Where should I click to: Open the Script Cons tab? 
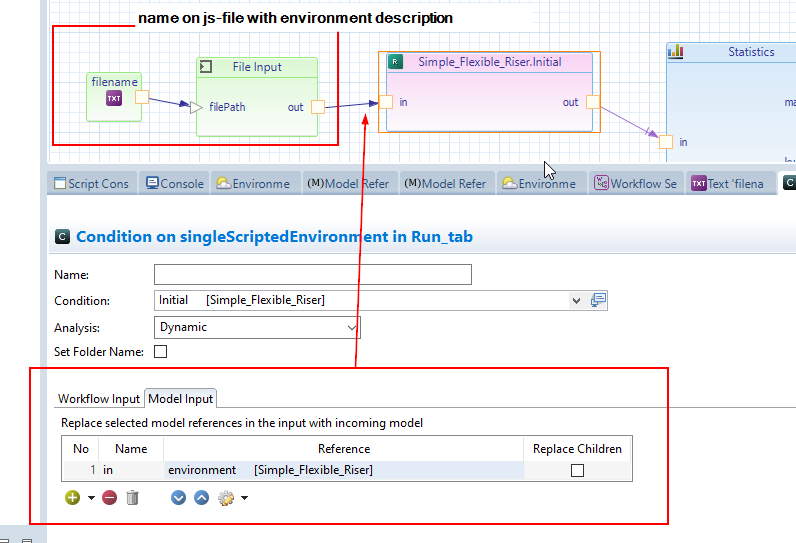point(91,183)
